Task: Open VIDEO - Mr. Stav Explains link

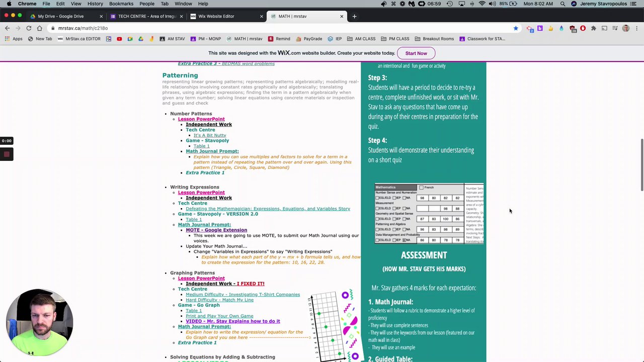Action: click(x=233, y=321)
